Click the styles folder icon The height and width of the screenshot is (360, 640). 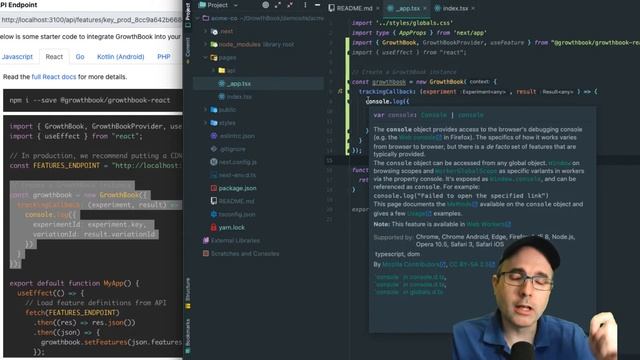213,123
